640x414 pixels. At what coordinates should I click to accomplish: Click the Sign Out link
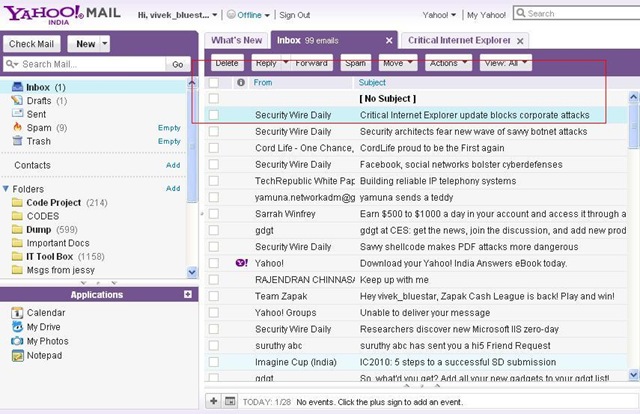pos(295,15)
